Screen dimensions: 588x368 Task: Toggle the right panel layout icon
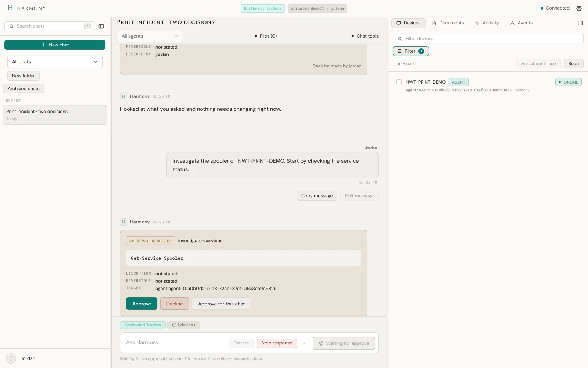coord(580,23)
